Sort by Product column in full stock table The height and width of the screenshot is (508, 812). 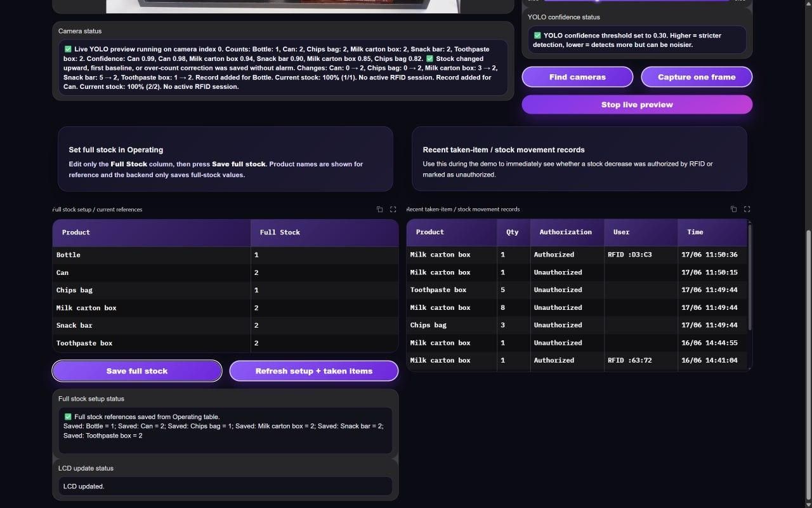(152, 232)
